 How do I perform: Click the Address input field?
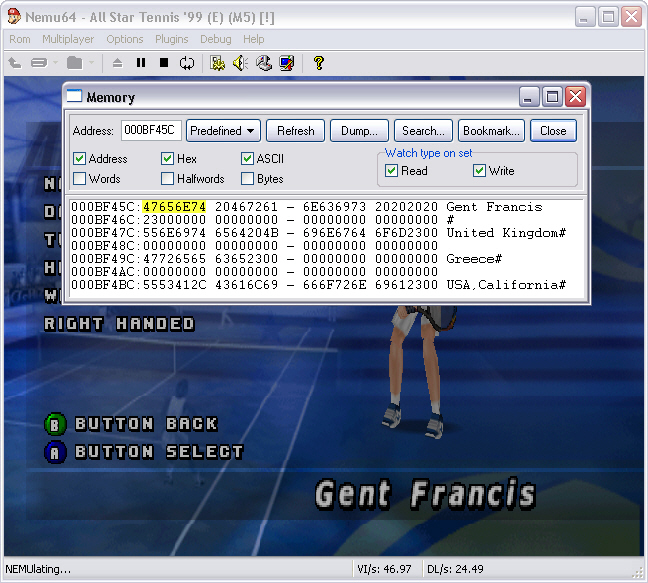(x=151, y=131)
